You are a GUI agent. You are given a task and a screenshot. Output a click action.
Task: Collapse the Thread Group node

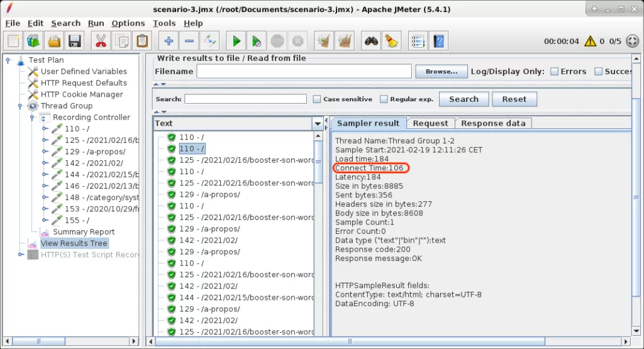(19, 106)
